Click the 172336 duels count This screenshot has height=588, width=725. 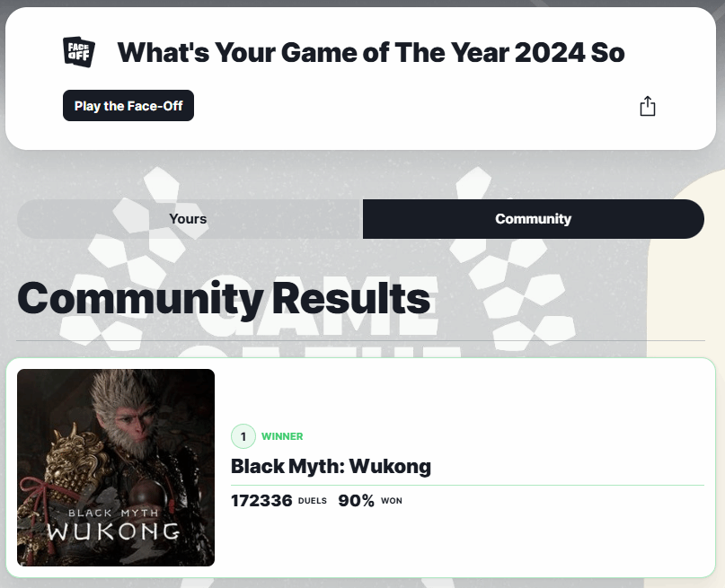[261, 501]
